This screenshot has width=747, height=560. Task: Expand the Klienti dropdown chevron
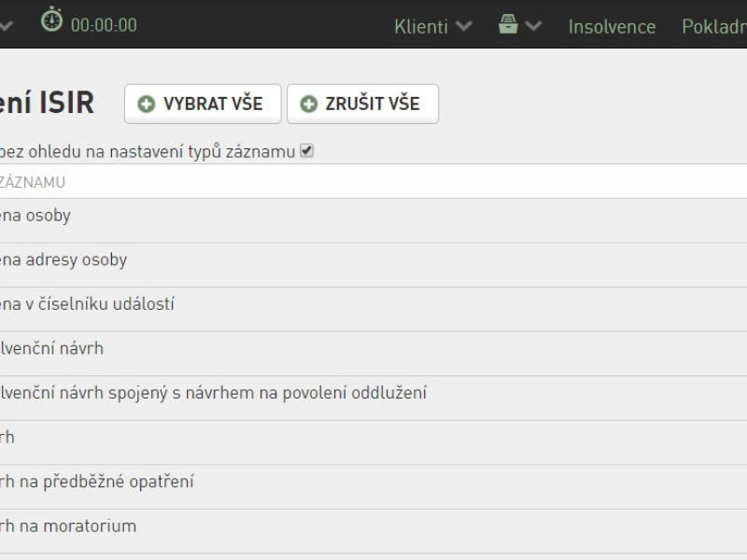463,26
